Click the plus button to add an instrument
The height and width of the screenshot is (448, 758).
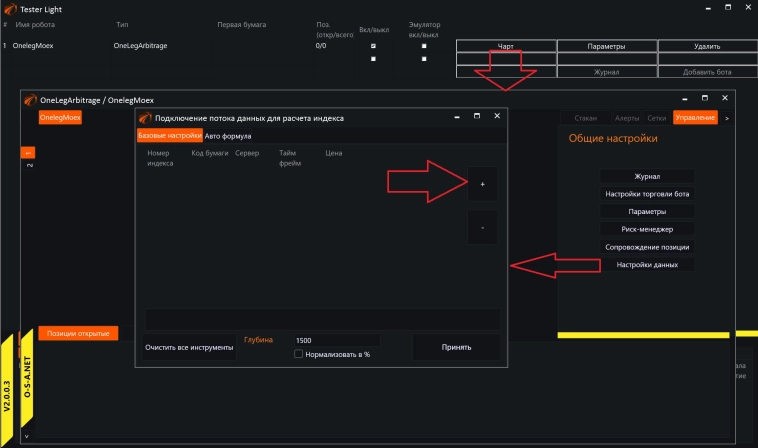pos(482,185)
